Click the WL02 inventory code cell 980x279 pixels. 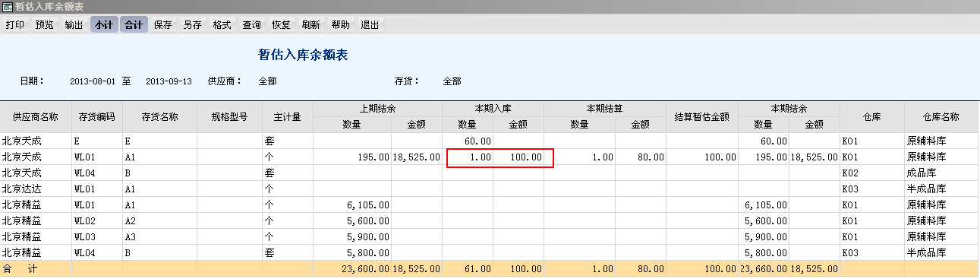point(96,221)
